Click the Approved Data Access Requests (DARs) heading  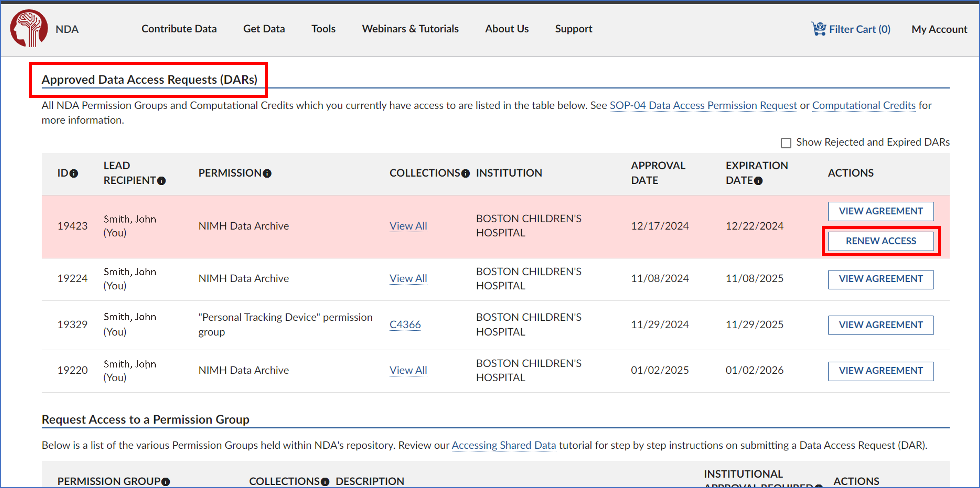pos(149,80)
